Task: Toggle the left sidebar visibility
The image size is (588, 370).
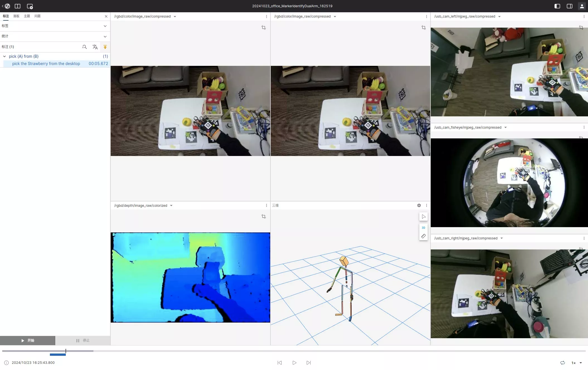Action: tap(557, 6)
